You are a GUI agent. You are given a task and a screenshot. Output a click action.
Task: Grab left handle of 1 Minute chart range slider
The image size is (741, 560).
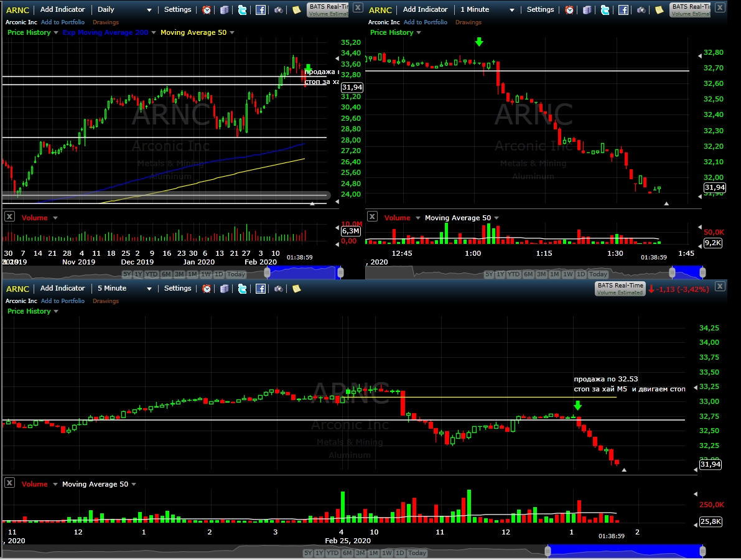pos(673,273)
